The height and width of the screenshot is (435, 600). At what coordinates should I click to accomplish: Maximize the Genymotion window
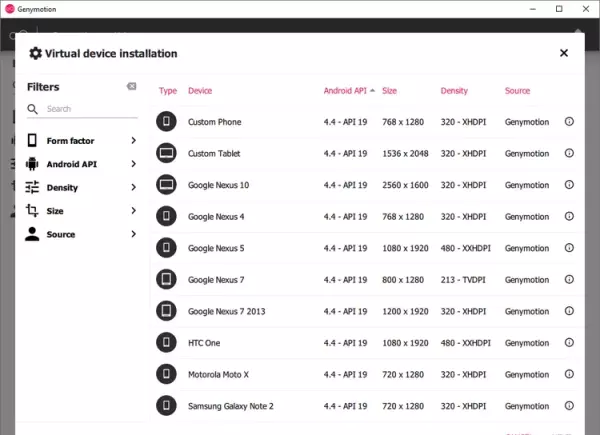point(559,9)
